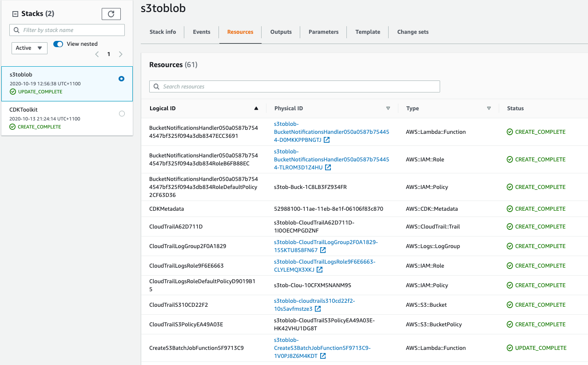This screenshot has height=365, width=588.
Task: Open the Template tab
Action: (368, 32)
